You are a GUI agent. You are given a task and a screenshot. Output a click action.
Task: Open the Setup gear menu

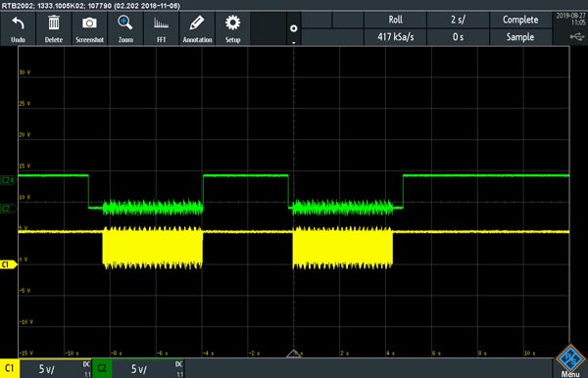click(x=232, y=23)
